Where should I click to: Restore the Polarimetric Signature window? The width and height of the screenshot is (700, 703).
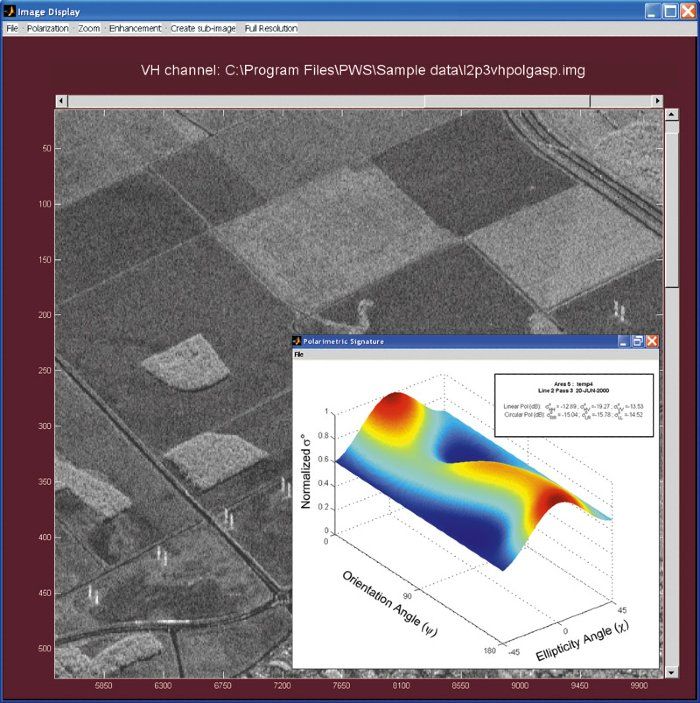pos(637,341)
